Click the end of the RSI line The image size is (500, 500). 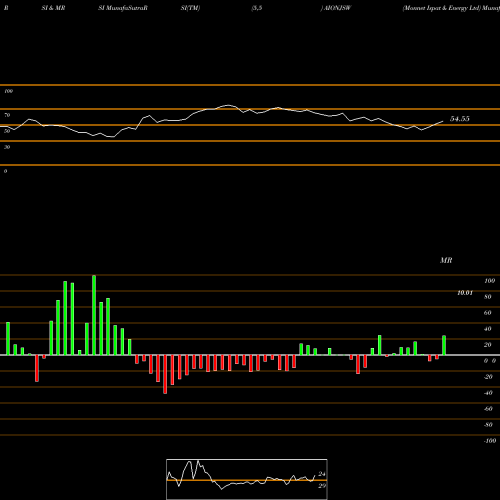point(443,121)
